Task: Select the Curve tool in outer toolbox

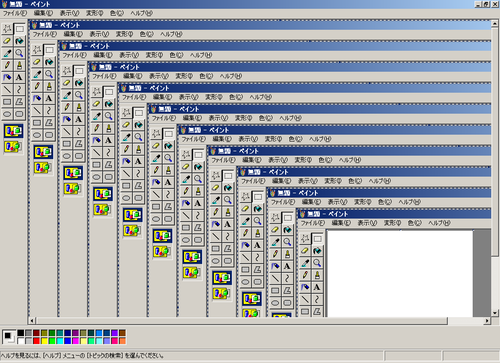Action: (20, 89)
